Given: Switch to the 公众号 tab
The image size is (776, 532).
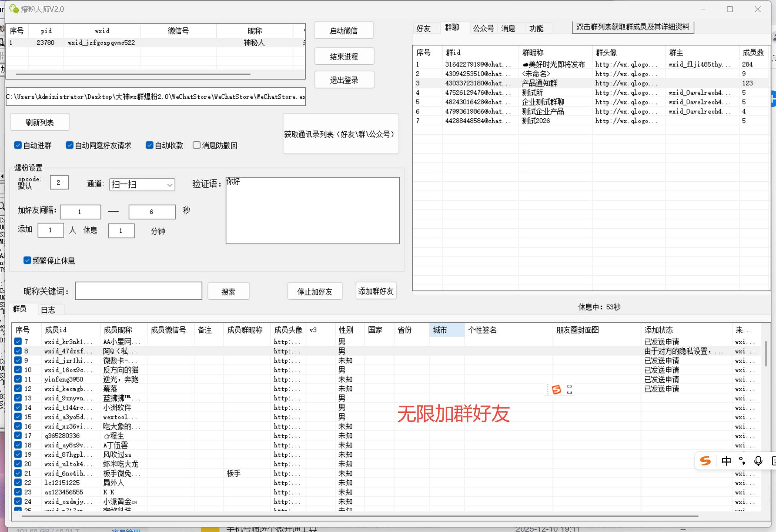Looking at the screenshot, I should point(483,28).
